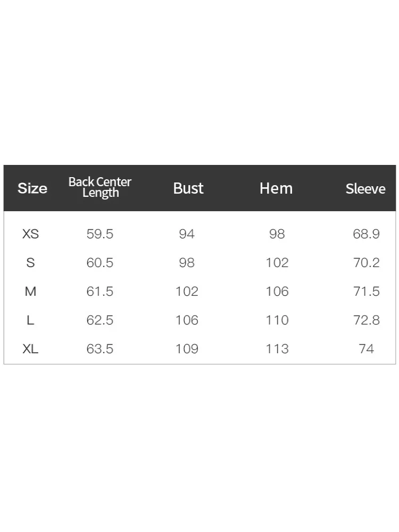Click the 94 bust value for XS
Image resolution: width=399 pixels, height=532 pixels.
click(x=187, y=234)
